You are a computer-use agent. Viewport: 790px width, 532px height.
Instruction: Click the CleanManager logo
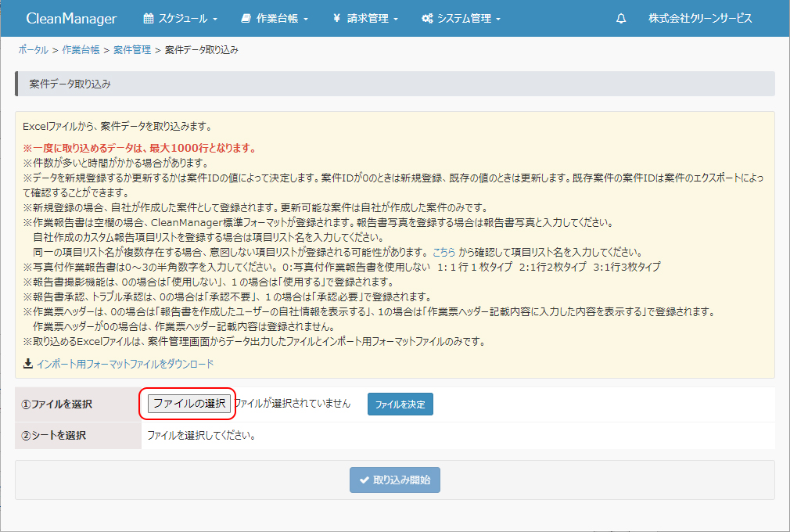click(x=71, y=18)
